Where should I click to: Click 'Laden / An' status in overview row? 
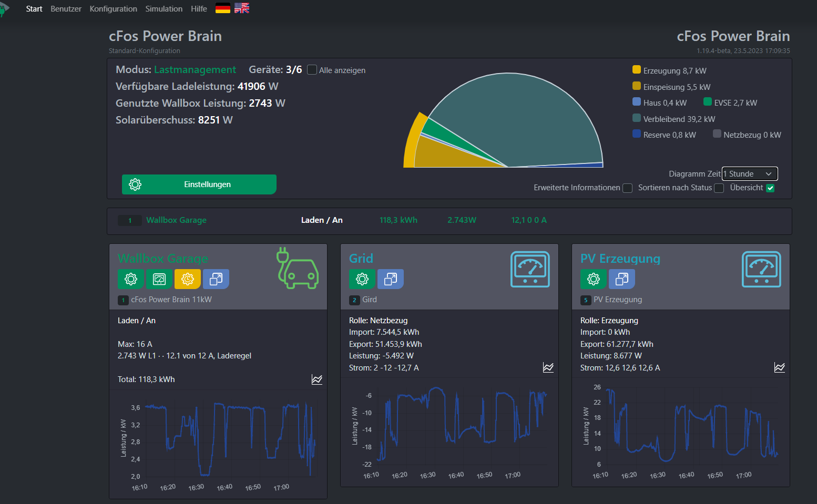click(322, 220)
